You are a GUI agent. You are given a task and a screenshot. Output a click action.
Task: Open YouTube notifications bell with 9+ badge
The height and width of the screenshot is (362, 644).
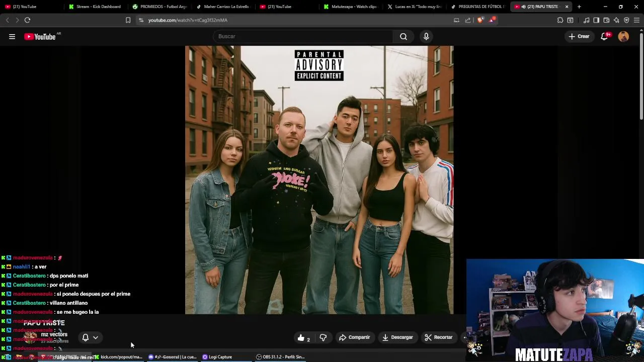click(605, 36)
